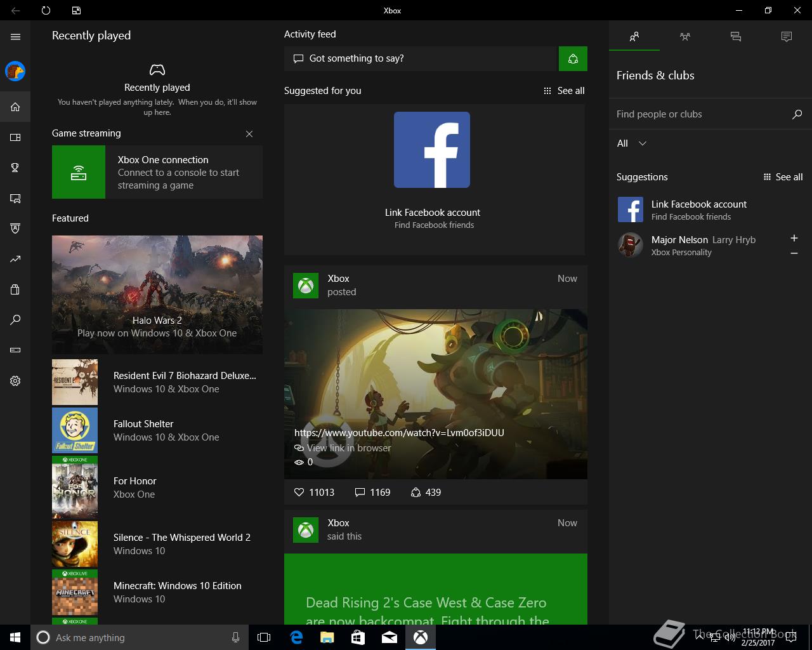Open File Explorer from the taskbar
Image resolution: width=812 pixels, height=650 pixels.
[327, 637]
